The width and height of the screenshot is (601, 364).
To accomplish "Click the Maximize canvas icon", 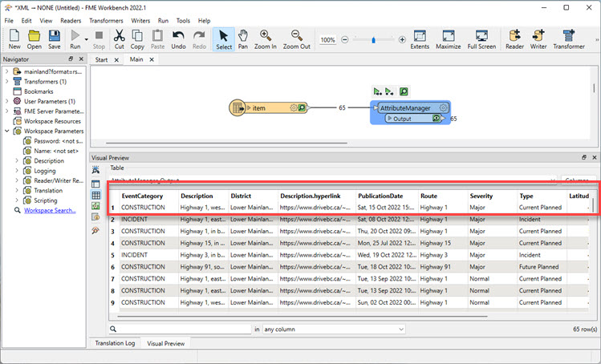I will 448,39.
